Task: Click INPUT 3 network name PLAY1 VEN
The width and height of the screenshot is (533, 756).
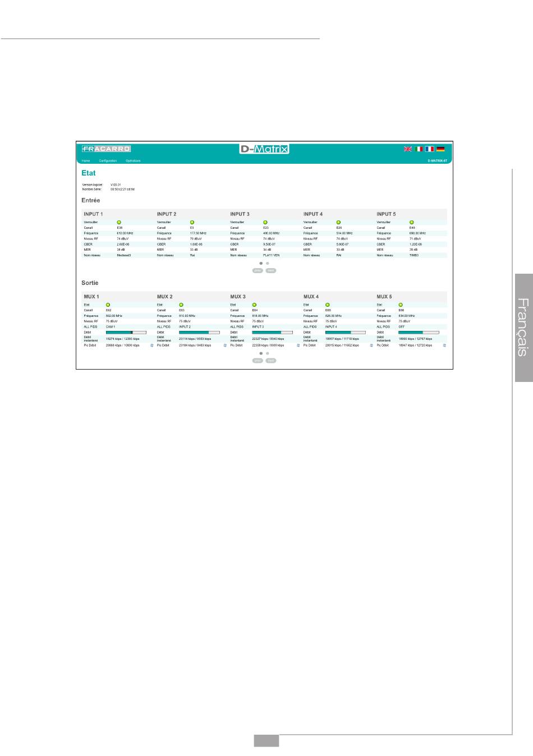Action: (272, 255)
